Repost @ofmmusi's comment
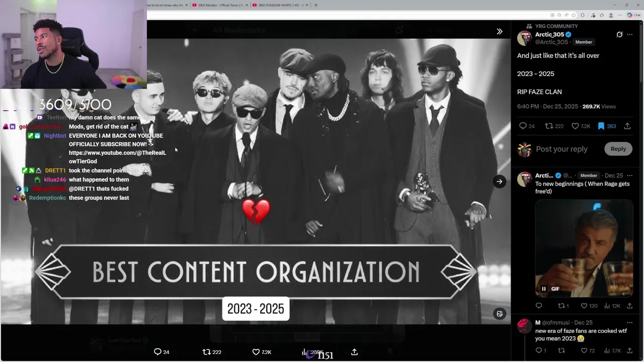 561,350
